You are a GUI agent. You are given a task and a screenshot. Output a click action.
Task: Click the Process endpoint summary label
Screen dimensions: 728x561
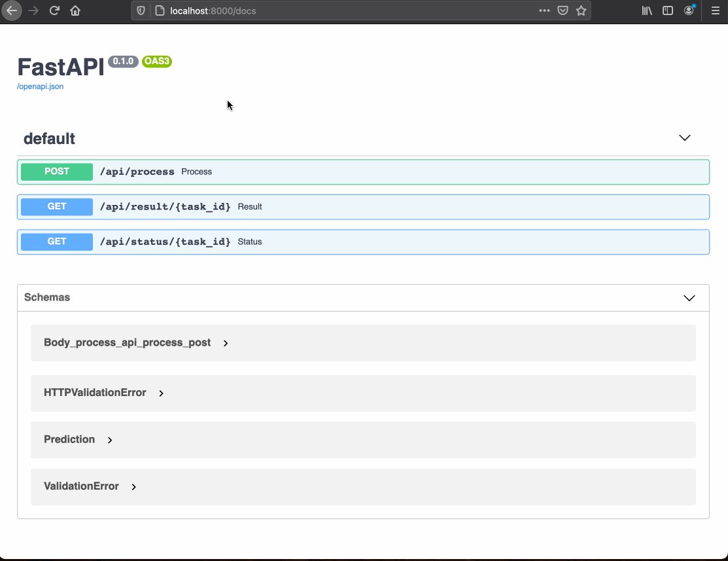coord(196,172)
